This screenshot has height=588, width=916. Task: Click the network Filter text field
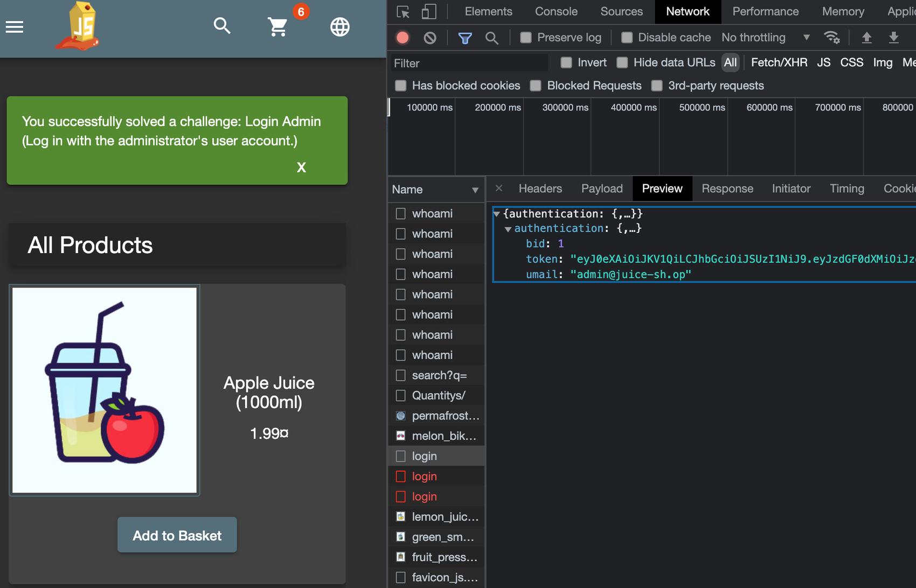click(x=469, y=64)
